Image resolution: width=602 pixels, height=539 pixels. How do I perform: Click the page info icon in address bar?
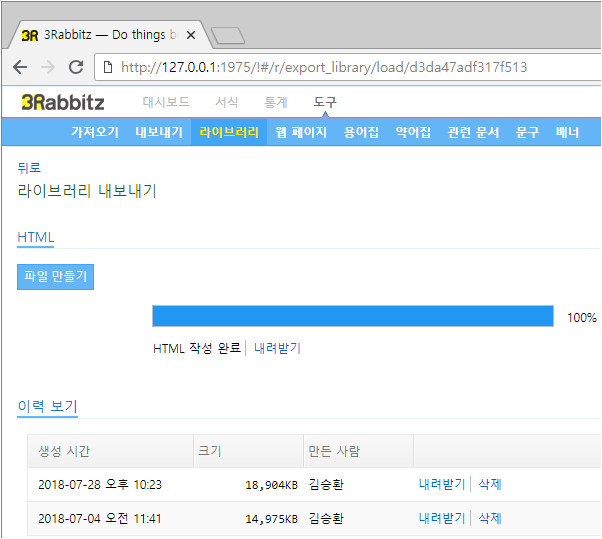coord(108,67)
